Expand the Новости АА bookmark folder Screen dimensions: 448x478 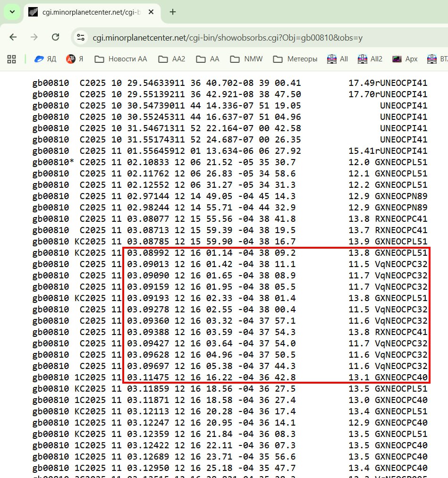coord(121,59)
